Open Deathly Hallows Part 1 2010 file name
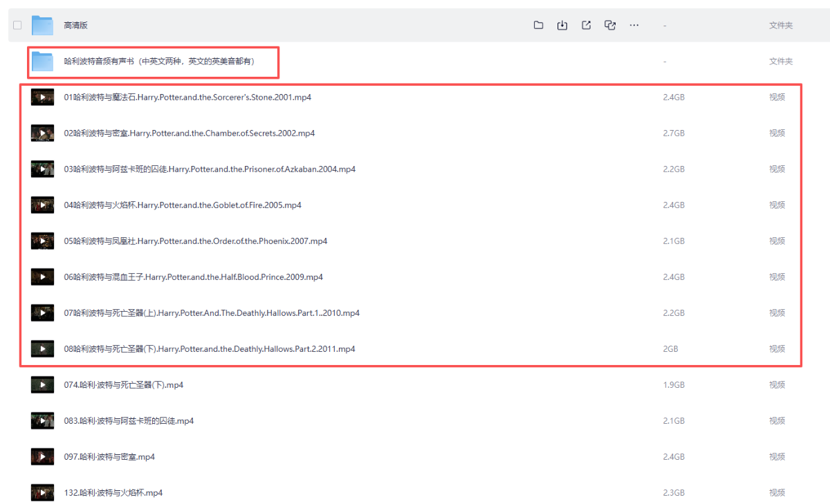Viewport: 830px width, 504px height. [x=212, y=313]
